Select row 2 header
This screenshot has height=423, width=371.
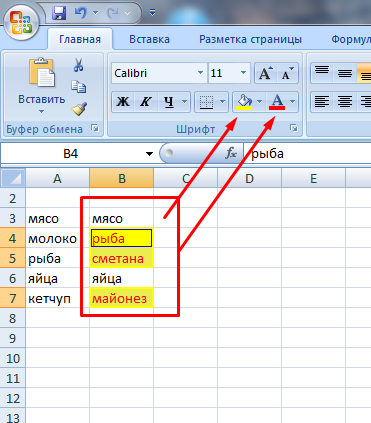tap(13, 198)
